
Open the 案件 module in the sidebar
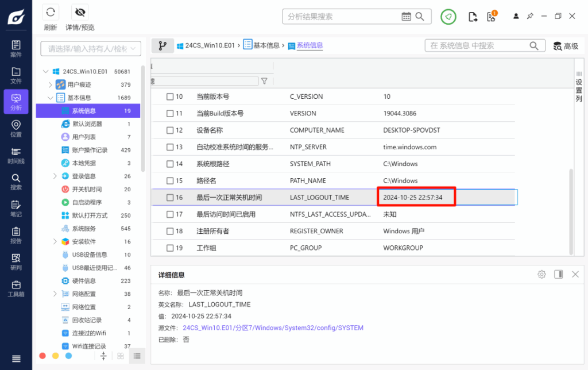16,47
